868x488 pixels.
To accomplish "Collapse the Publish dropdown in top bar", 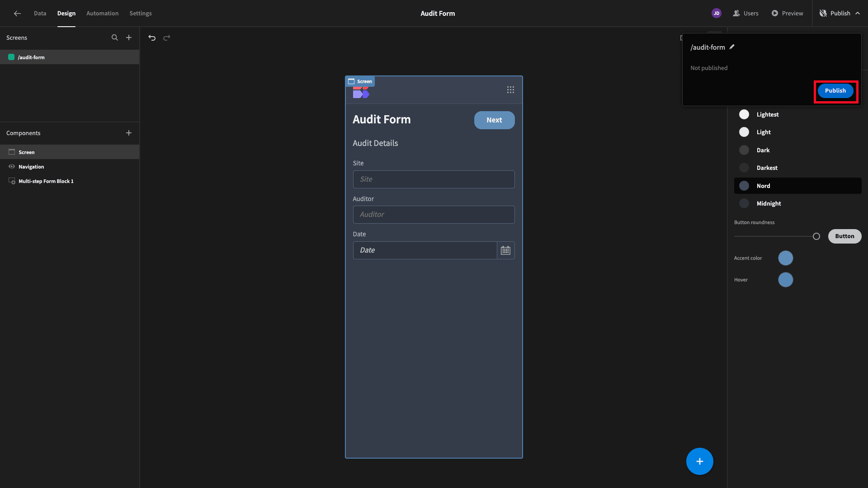I will (840, 14).
